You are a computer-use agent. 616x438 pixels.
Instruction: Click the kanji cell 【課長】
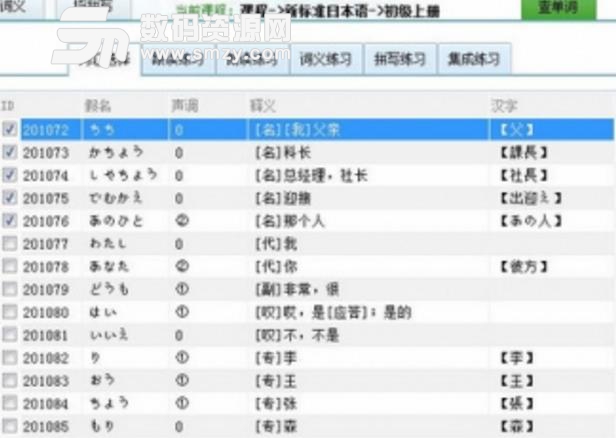[524, 152]
